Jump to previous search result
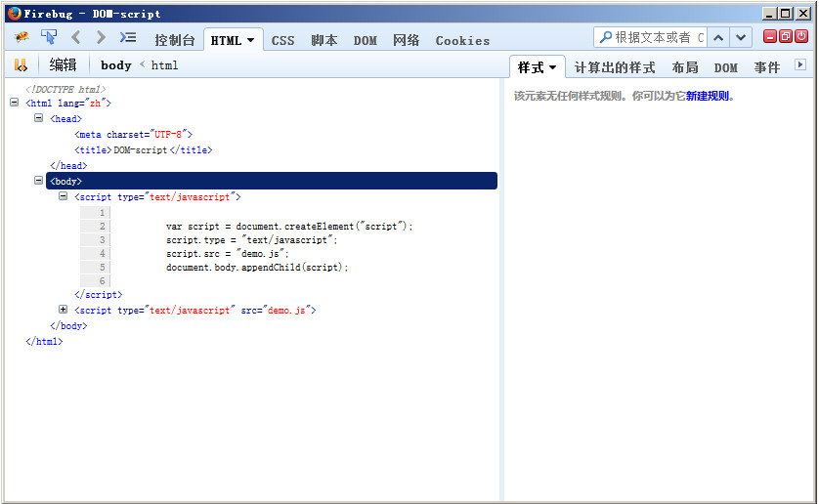Screen dimensions: 819x504 [x=718, y=38]
